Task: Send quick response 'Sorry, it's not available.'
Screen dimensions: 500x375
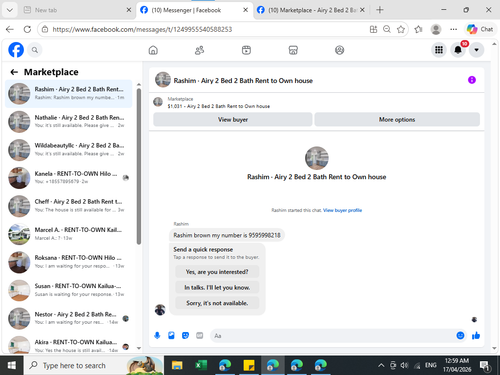Action: coord(217,303)
